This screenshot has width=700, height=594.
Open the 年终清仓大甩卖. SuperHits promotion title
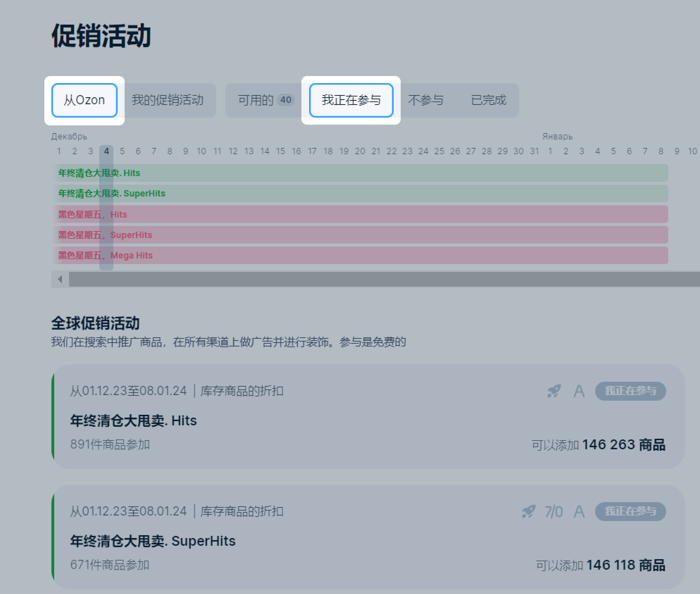point(153,541)
